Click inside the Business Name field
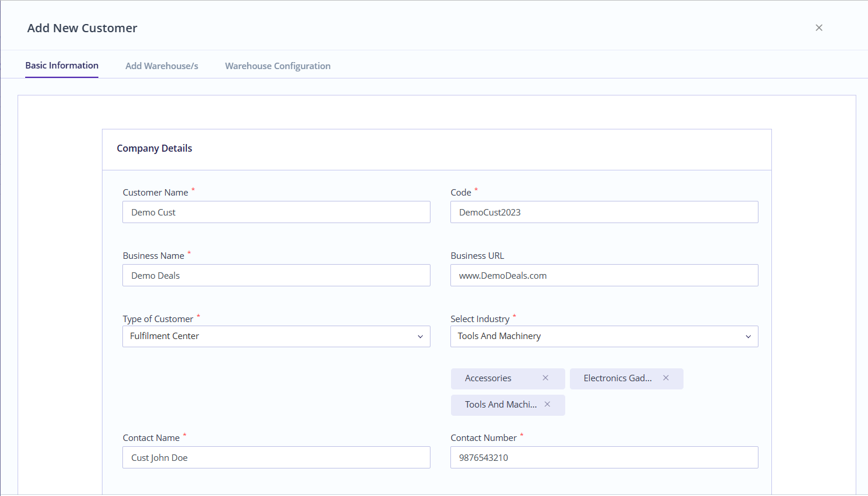868x496 pixels. (276, 275)
